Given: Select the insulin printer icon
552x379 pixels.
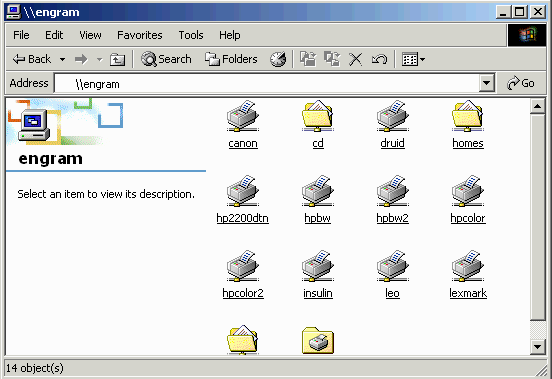Looking at the screenshot, I should click(318, 266).
